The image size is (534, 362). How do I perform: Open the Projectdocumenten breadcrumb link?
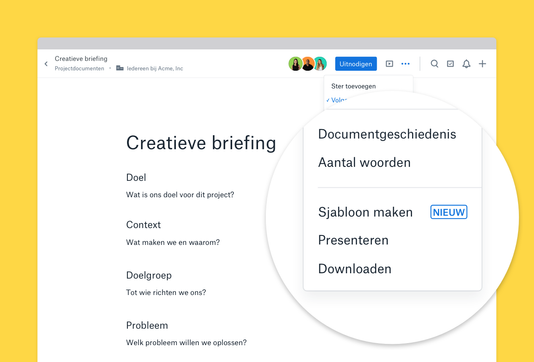tap(79, 68)
